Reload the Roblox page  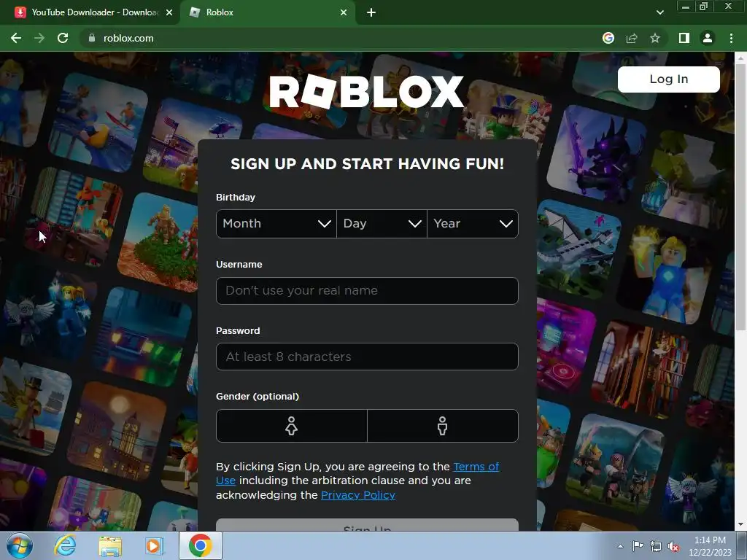[63, 38]
